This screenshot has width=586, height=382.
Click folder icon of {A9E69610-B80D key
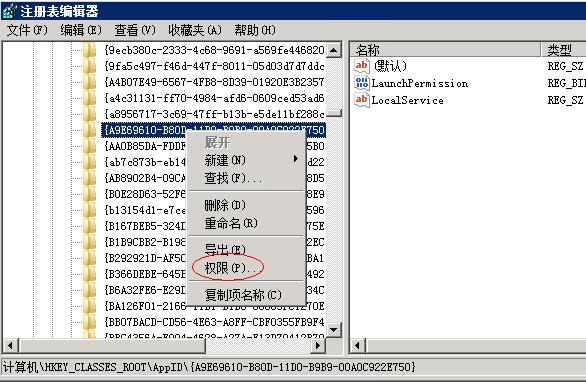[90, 130]
